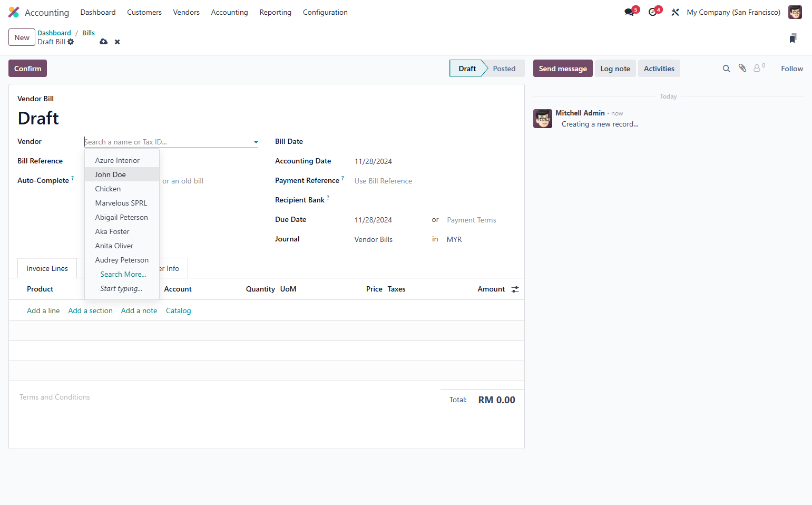Open the activities clock icon
Image resolution: width=812 pixels, height=505 pixels.
tap(653, 12)
